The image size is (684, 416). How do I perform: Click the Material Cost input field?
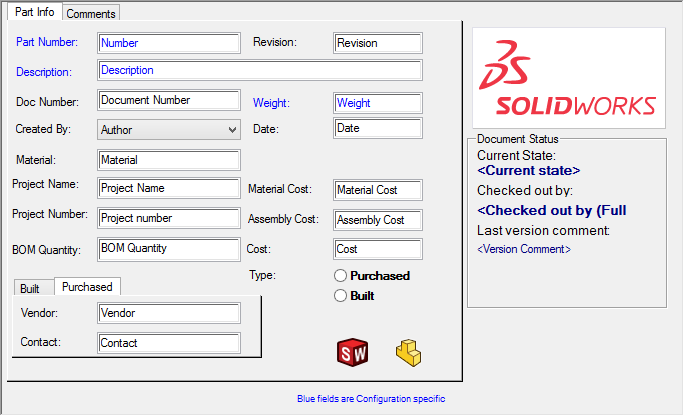(378, 190)
